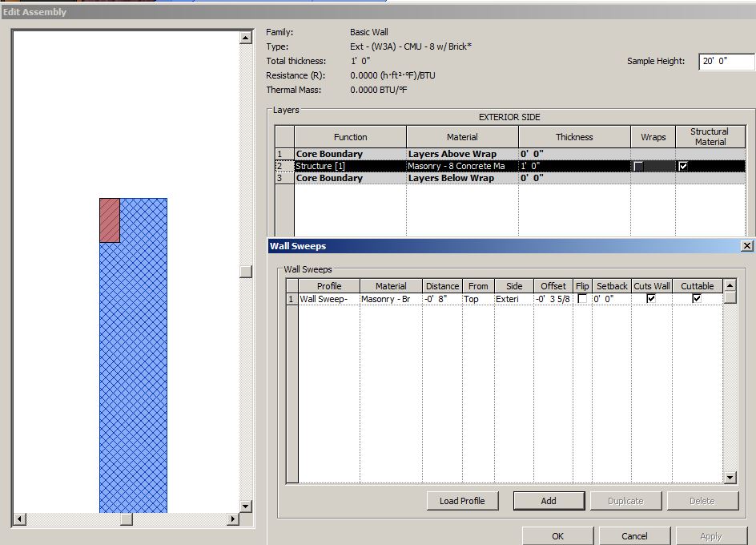Viewport: 756px width, 545px height.
Task: Close the Wall Sweeps dialog
Action: [x=747, y=246]
